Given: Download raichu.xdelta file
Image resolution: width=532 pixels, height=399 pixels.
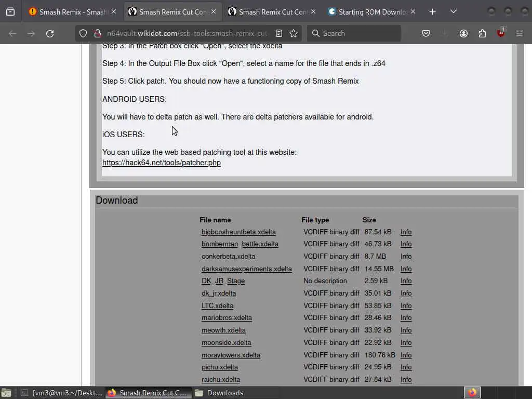Looking at the screenshot, I should click(220, 380).
